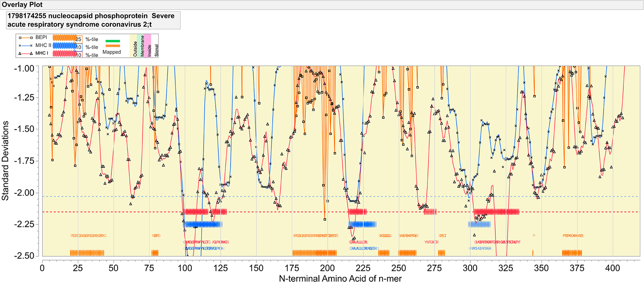Click the -1.25 y-axis tick label
This screenshot has width=644, height=282.
(24, 98)
